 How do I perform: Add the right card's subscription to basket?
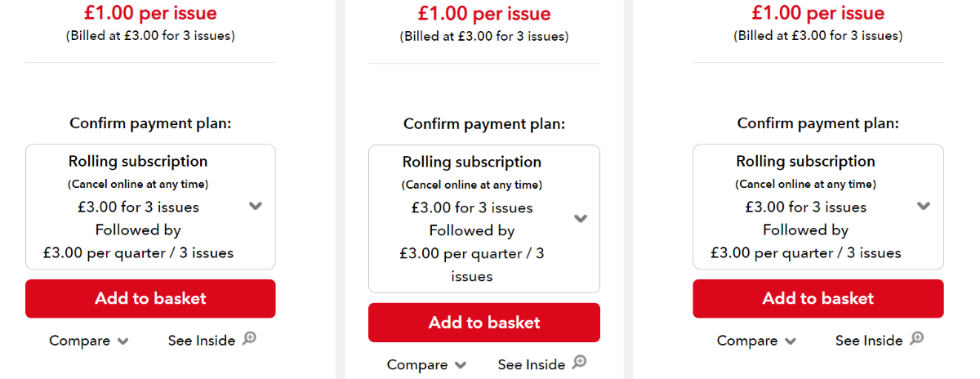818,298
